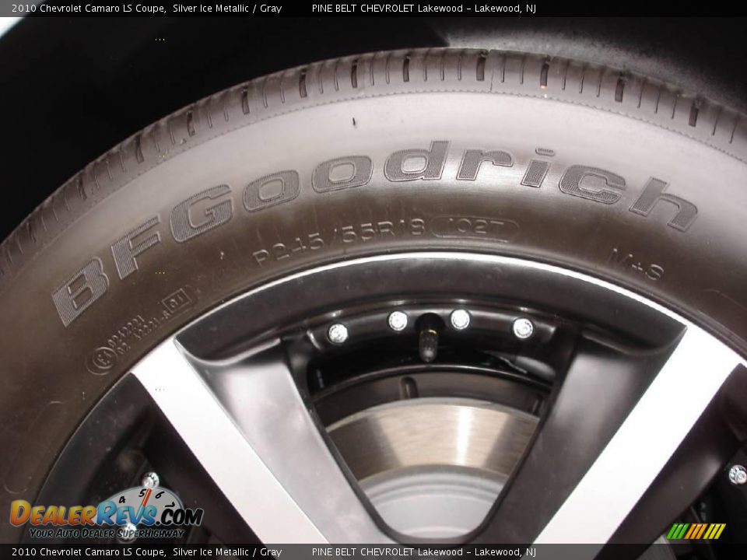Click "2010 Chevrolet Camaro LS Coupe," in the top caption
This screenshot has width=747, height=560.
(89, 8)
